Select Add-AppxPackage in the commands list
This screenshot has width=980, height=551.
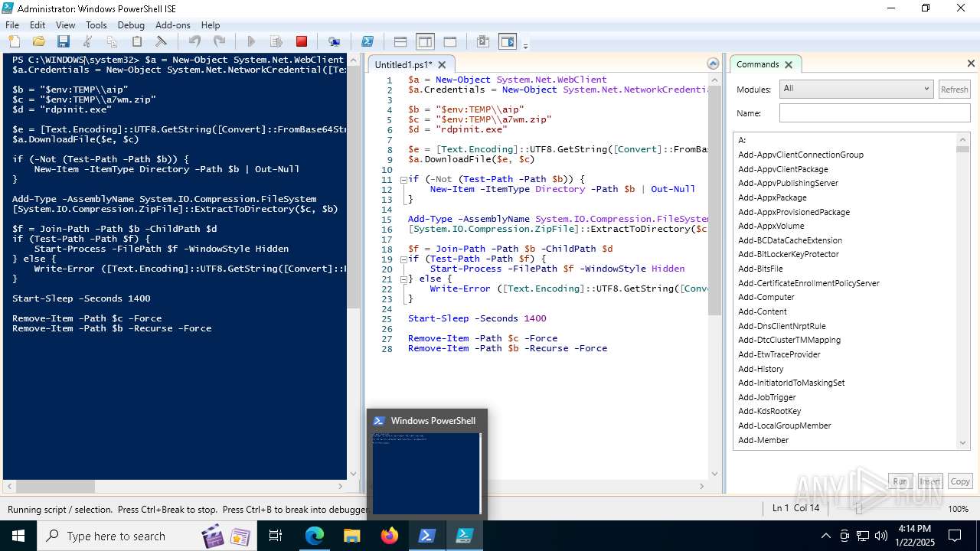pyautogui.click(x=773, y=197)
